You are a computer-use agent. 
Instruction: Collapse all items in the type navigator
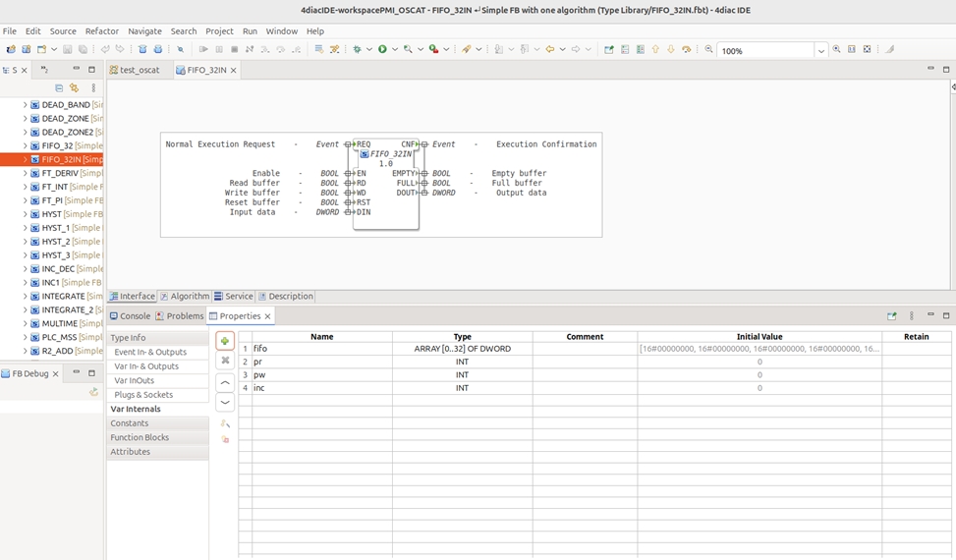pyautogui.click(x=59, y=87)
